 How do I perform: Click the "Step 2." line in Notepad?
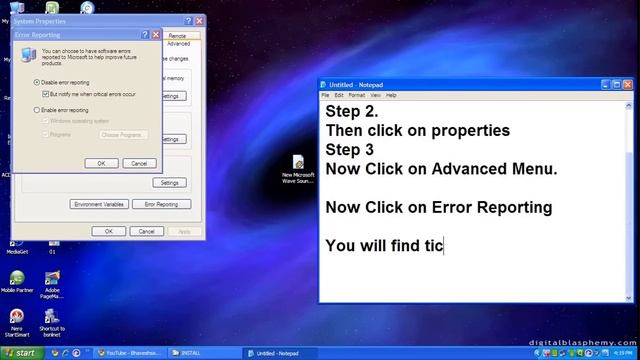352,111
